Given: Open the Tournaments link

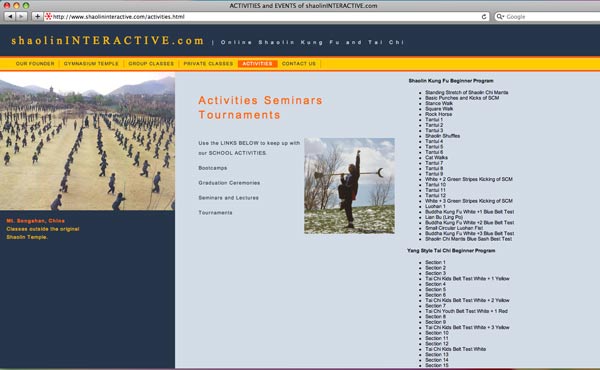Looking at the screenshot, I should (x=215, y=213).
